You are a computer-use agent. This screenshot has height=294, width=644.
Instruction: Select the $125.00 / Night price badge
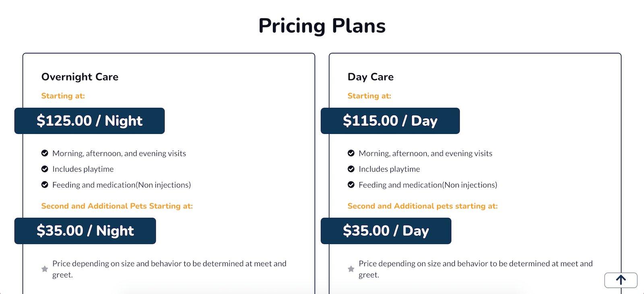point(89,121)
